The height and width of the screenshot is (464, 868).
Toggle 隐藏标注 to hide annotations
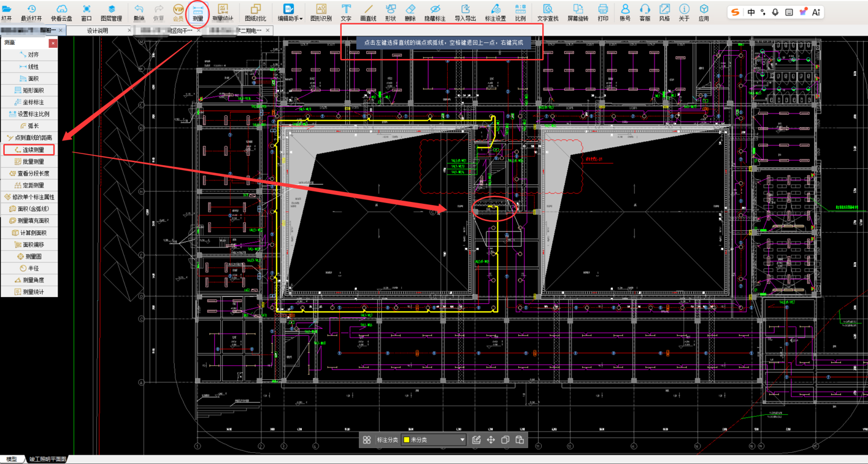coord(435,12)
